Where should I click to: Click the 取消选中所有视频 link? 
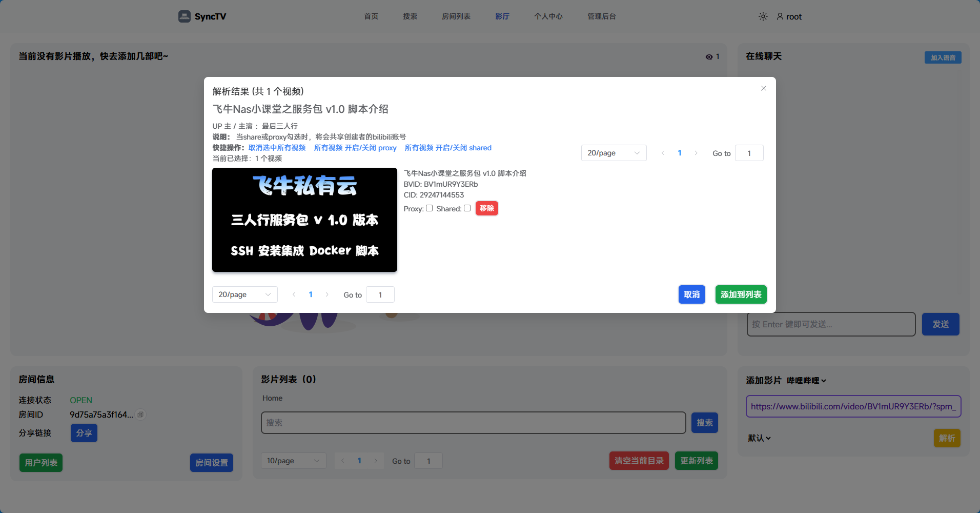pos(277,148)
